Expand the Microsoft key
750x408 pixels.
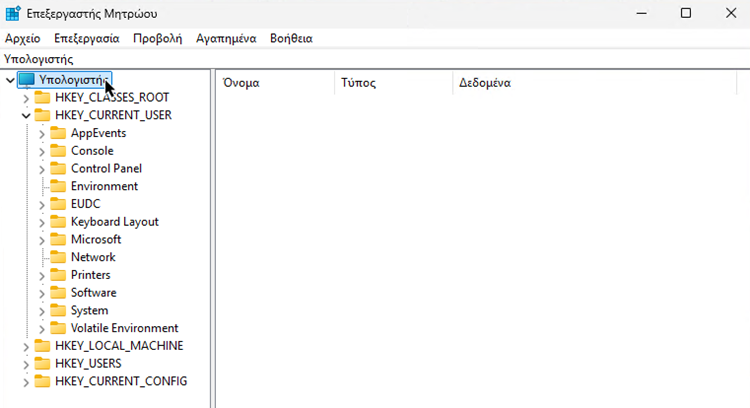(x=42, y=240)
